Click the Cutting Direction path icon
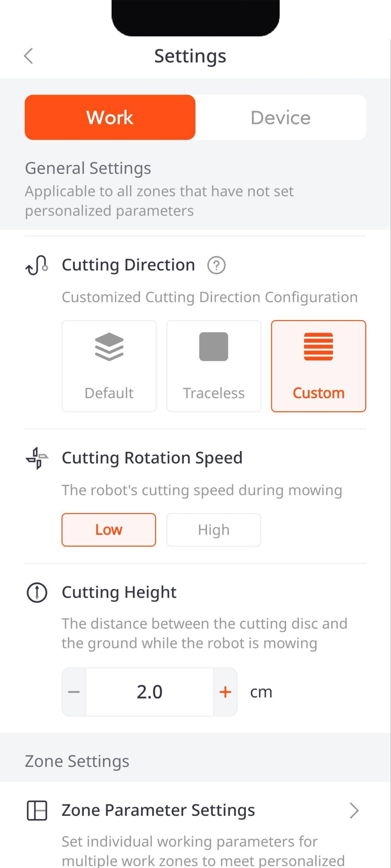Image resolution: width=391 pixels, height=868 pixels. (x=37, y=265)
